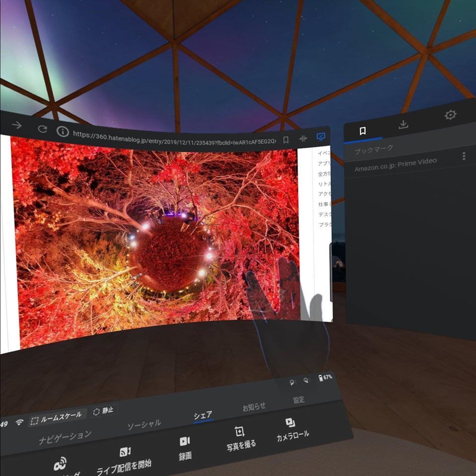Viewport: 476px width, 476px height.
Task: Select the ルームスケール guardian mode
Action: click(x=57, y=418)
